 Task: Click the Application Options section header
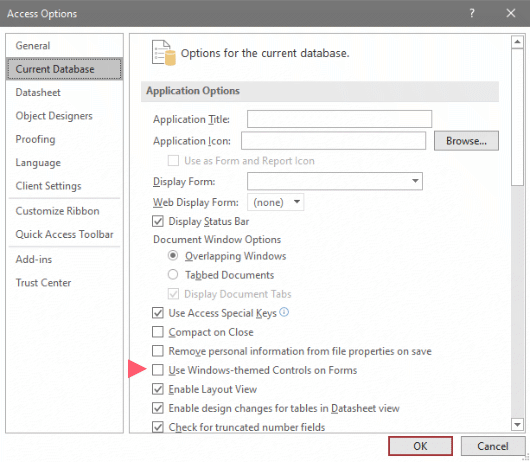click(320, 91)
